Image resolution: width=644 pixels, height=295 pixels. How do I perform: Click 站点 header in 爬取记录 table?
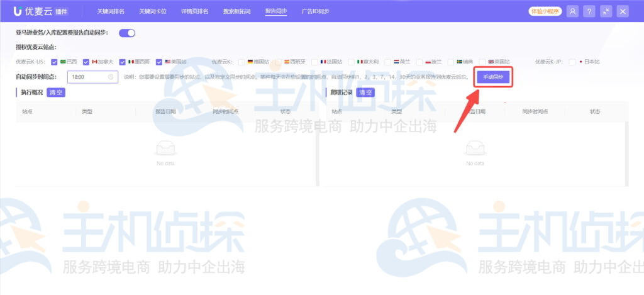(x=337, y=111)
